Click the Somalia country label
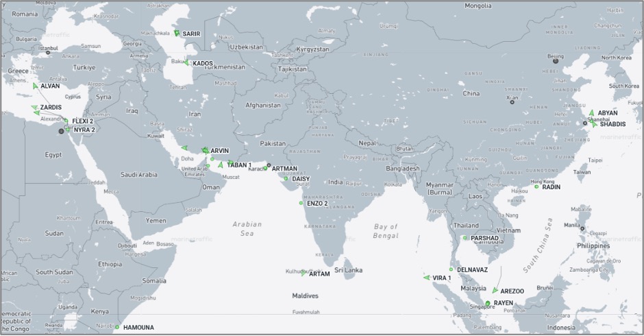Image resolution: width=644 pixels, height=336 pixels. (x=154, y=281)
